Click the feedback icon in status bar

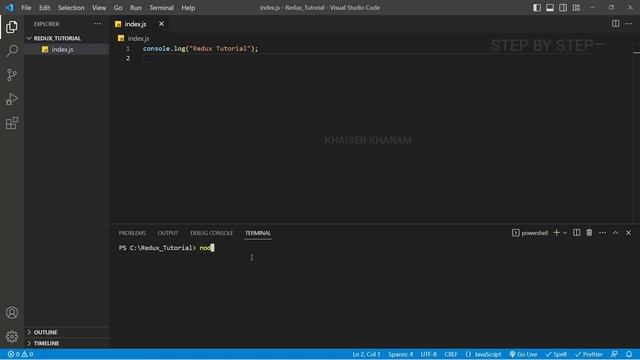[x=614, y=354]
